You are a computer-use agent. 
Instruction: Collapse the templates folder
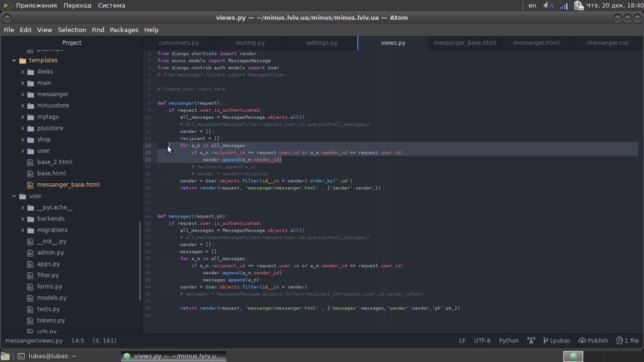(x=14, y=60)
